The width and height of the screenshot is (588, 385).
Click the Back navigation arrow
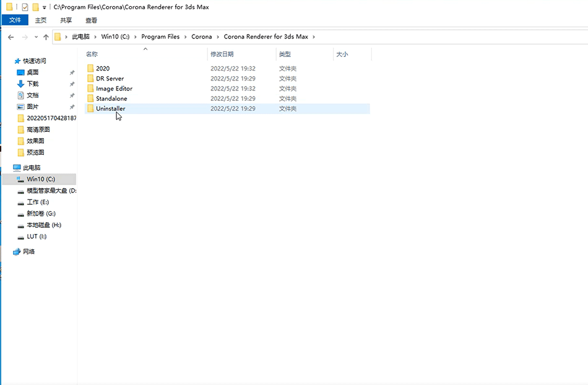click(11, 37)
